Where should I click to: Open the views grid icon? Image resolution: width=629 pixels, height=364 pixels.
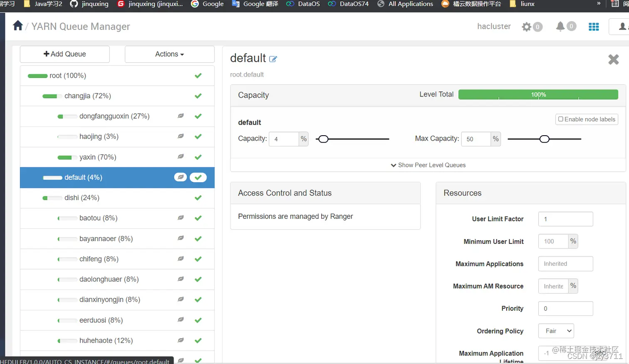tap(594, 27)
